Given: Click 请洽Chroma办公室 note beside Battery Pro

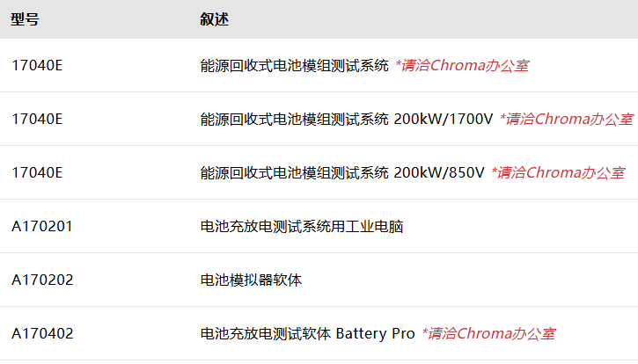Looking at the screenshot, I should click(488, 334).
